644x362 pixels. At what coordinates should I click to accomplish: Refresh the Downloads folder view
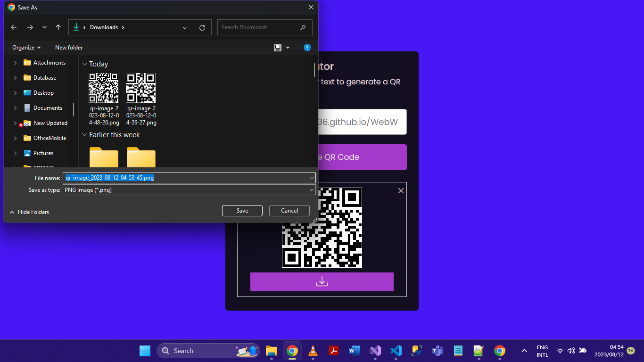pos(202,27)
